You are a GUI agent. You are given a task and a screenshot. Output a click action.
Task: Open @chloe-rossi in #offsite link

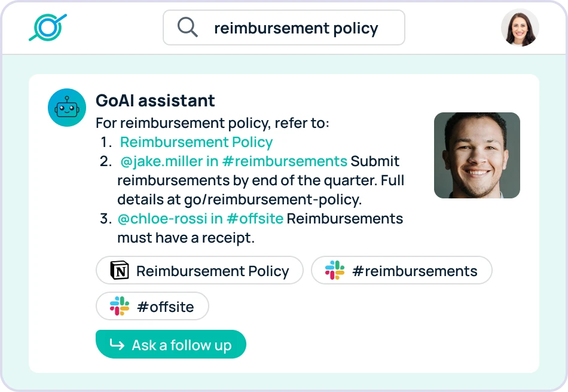200,219
